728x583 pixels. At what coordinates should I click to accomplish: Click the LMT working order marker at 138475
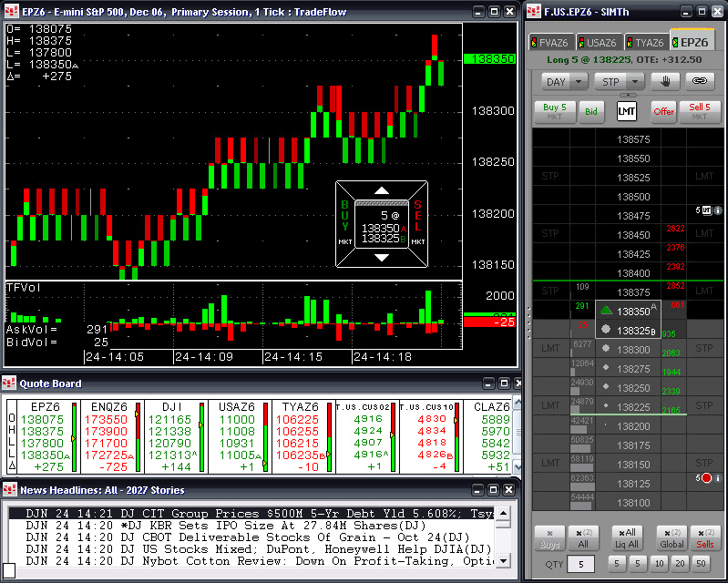point(706,210)
